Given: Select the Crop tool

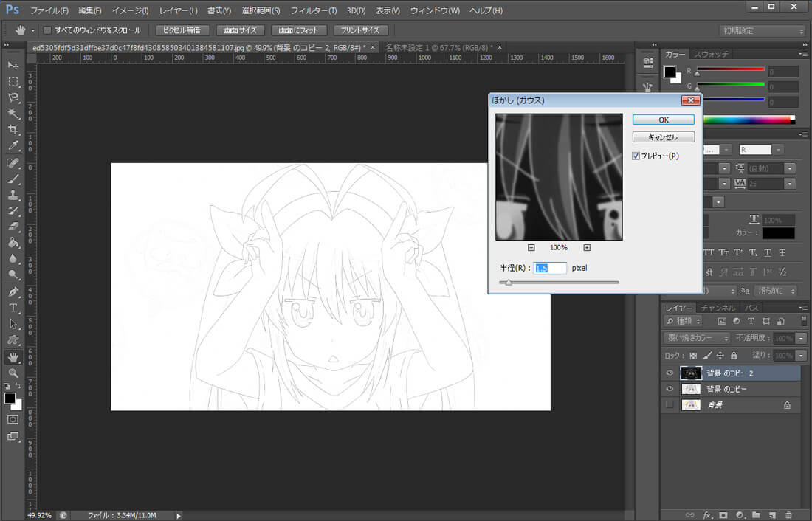Looking at the screenshot, I should click(x=13, y=129).
